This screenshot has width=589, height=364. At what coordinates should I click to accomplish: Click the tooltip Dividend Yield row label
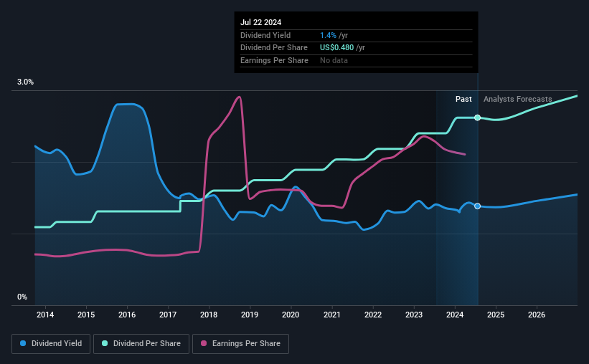(265, 35)
